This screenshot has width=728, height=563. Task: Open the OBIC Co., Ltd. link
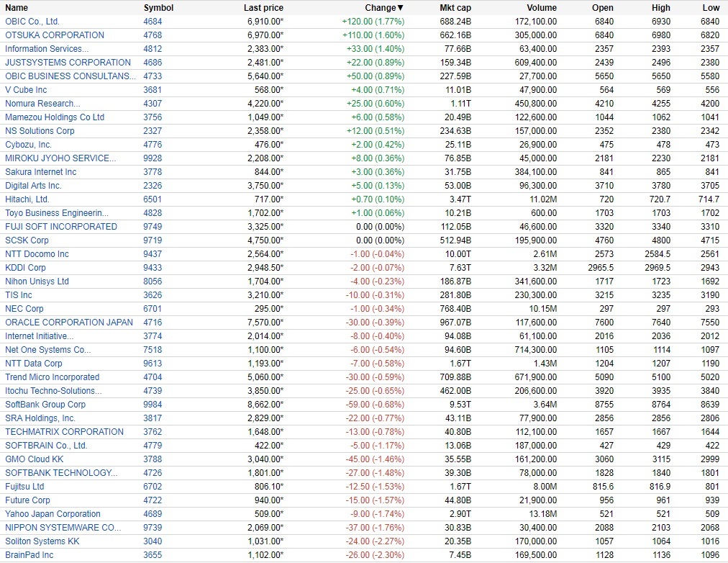coord(32,22)
